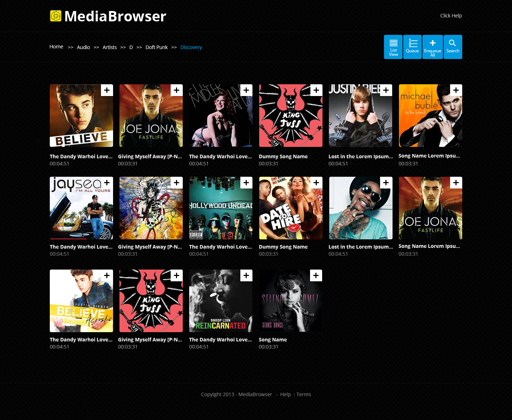Click 'Lost in the Lorem Ipsum...' under hooded Bieber cover
The width and height of the screenshot is (512, 420).
(x=361, y=156)
